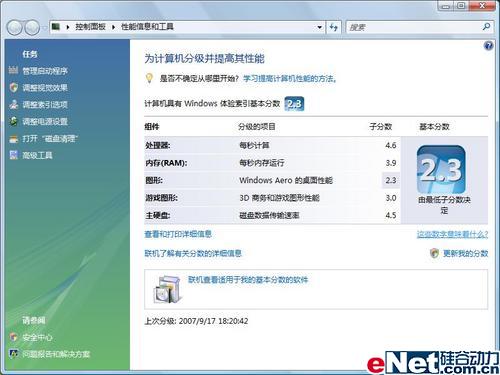Click the 磁盘数据传输速率 text
The image size is (500, 375).
(269, 215)
